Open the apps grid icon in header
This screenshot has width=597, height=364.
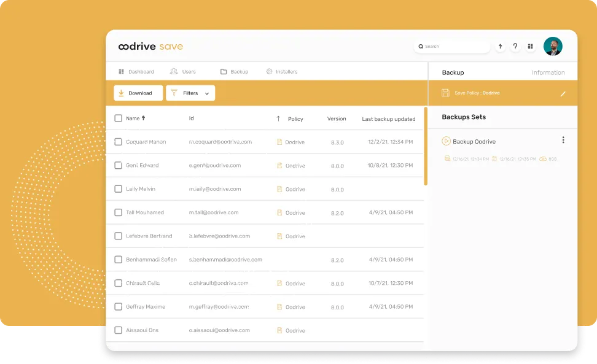click(x=531, y=47)
